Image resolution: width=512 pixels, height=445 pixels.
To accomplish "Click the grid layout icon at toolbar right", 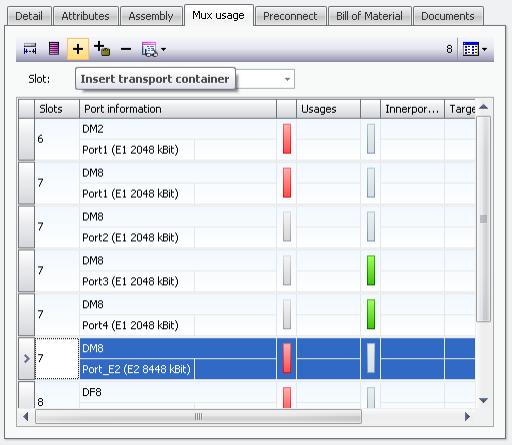I will (x=471, y=49).
